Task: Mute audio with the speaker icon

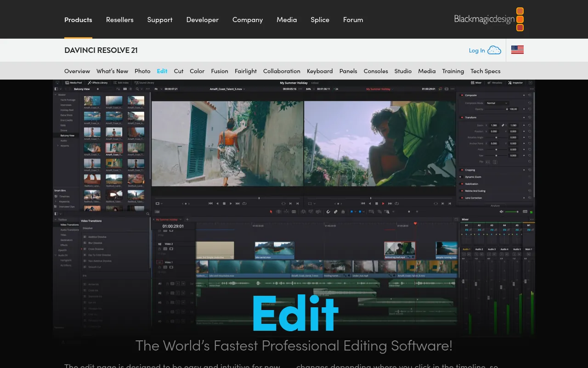Action: coord(501,212)
